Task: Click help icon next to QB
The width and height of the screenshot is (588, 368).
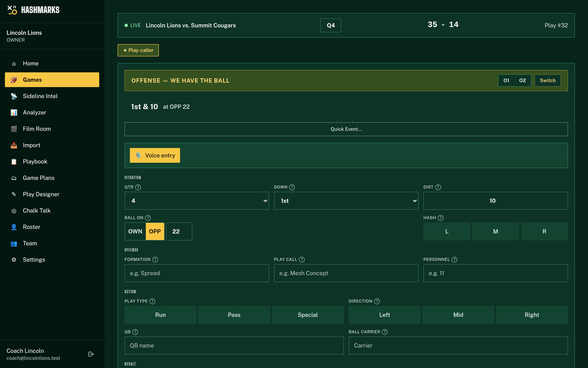Action: point(135,332)
